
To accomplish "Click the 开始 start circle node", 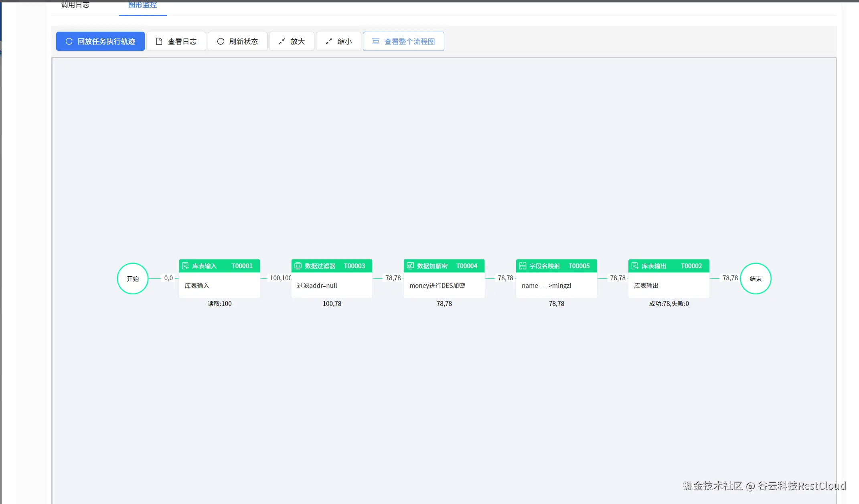I will (133, 279).
